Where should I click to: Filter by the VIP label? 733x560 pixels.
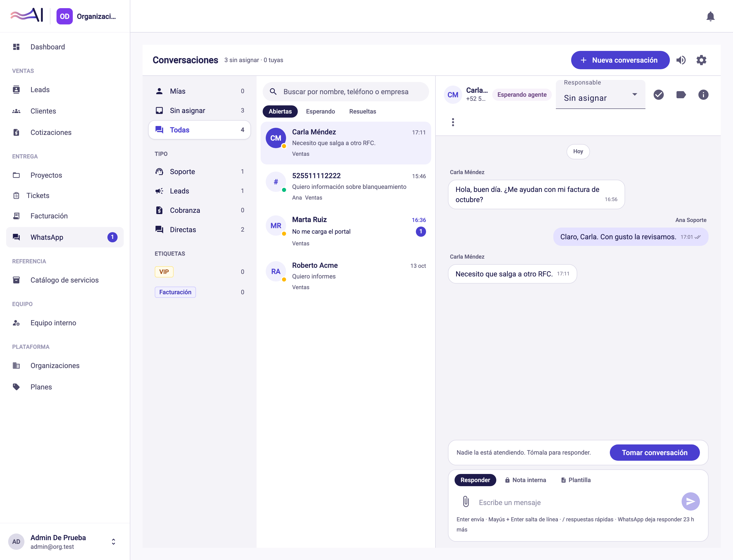click(164, 272)
